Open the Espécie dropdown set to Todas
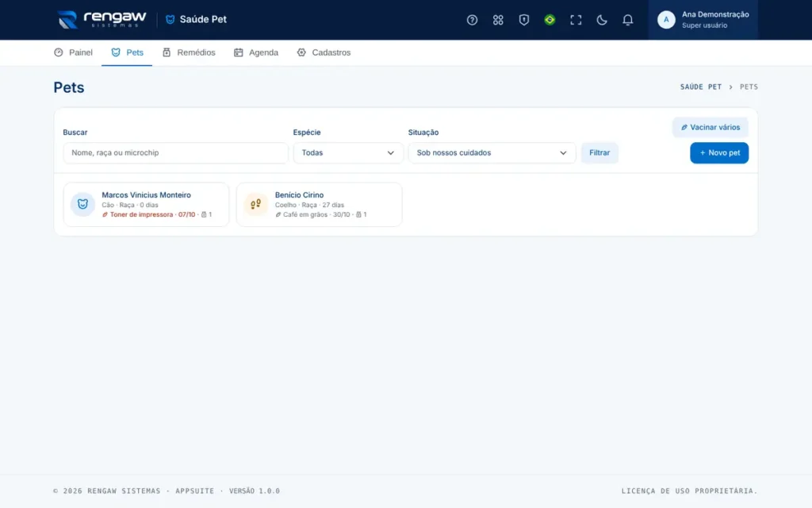This screenshot has width=812, height=508. [348, 153]
